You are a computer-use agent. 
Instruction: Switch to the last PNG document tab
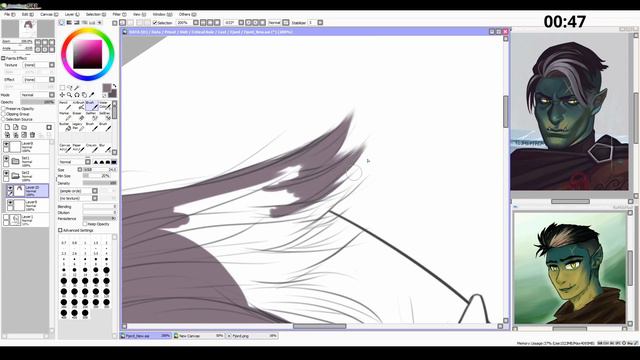point(252,336)
